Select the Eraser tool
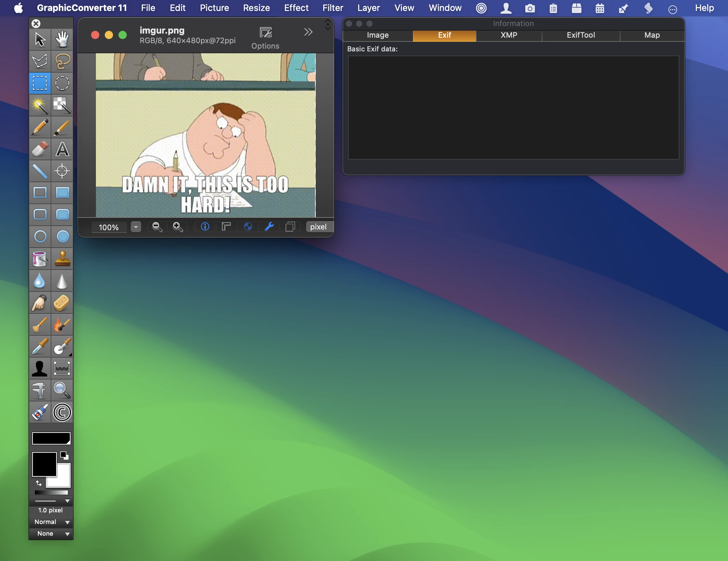This screenshot has width=728, height=561. coord(40,149)
